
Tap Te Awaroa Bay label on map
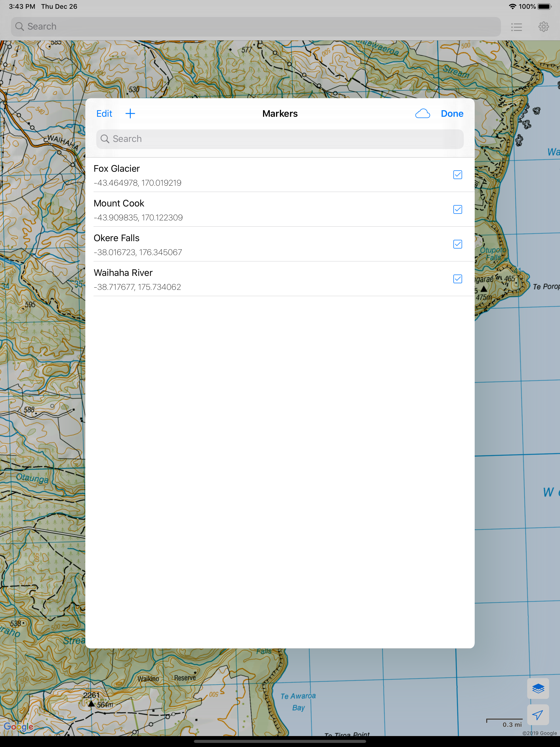[x=298, y=701]
